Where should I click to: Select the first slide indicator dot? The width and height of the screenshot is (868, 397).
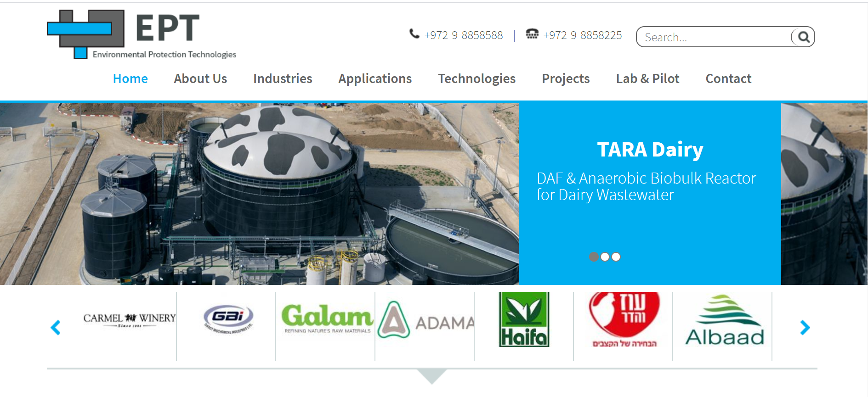click(594, 257)
